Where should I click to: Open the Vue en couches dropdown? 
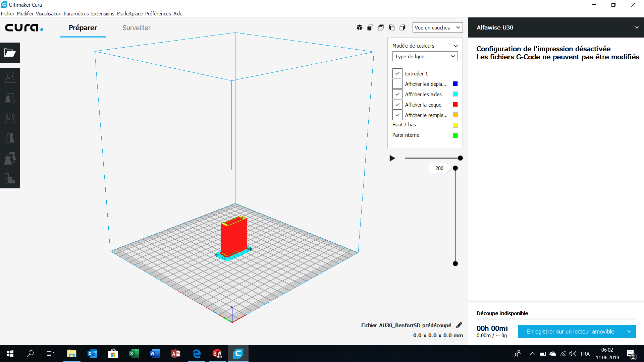[437, 27]
